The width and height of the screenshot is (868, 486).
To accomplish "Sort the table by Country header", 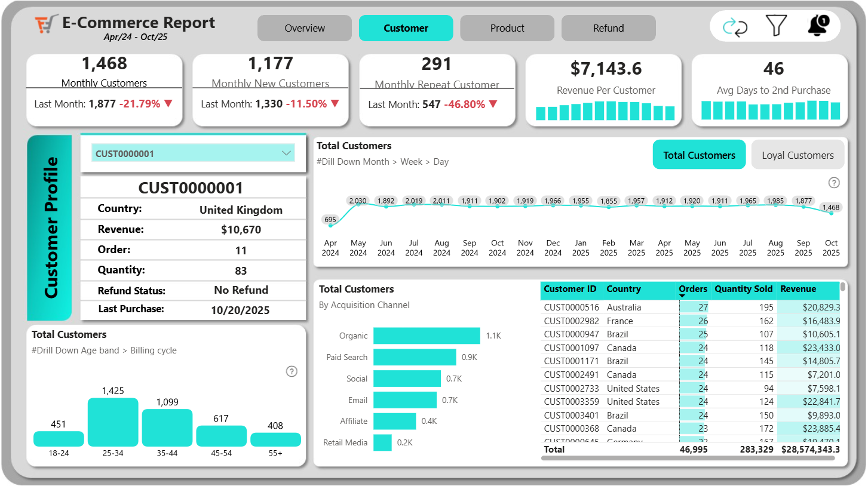I will tap(624, 289).
